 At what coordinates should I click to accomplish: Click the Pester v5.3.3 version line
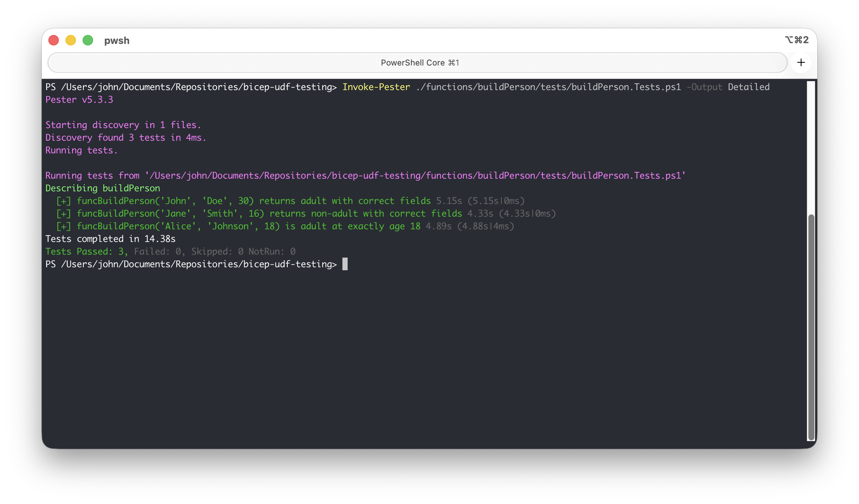[x=79, y=100]
